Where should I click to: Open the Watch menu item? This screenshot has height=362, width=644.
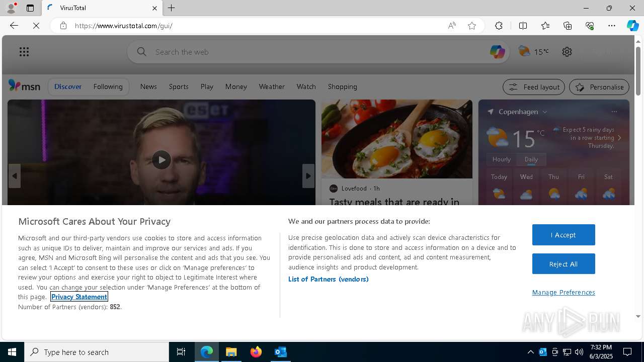pos(306,86)
